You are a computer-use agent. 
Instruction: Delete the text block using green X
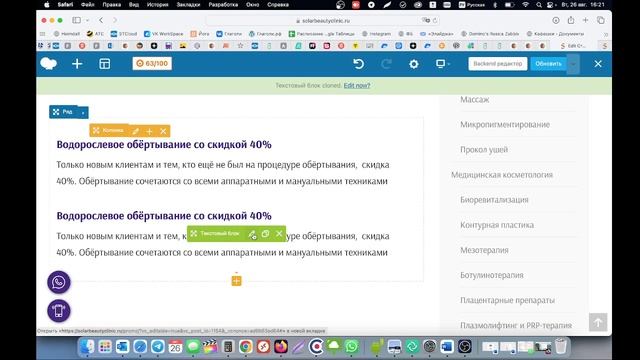pos(279,233)
